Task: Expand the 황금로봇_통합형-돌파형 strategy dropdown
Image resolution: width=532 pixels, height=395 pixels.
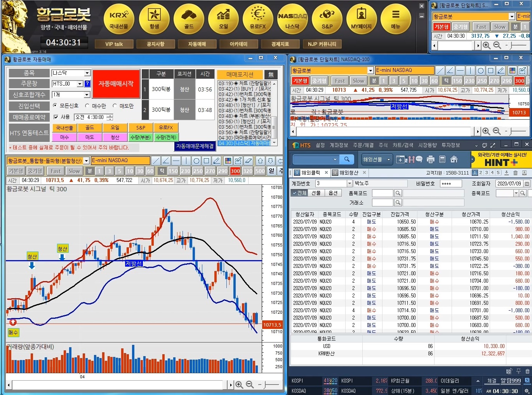Action: [x=86, y=161]
